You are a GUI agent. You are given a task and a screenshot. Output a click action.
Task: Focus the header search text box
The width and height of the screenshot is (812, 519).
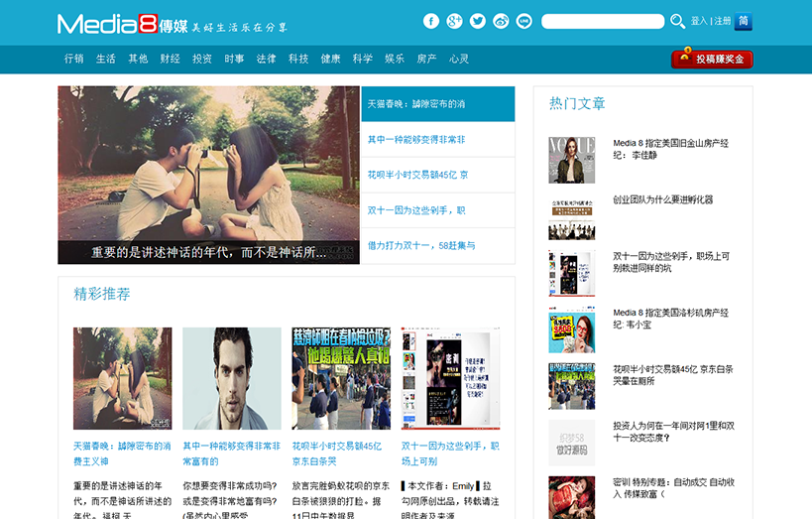602,21
